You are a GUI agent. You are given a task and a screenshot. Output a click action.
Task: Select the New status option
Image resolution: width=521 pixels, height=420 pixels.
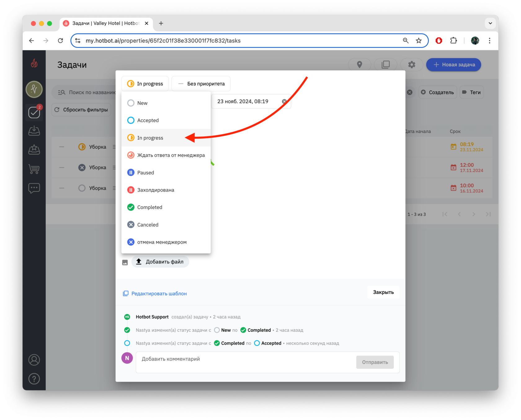point(166,103)
